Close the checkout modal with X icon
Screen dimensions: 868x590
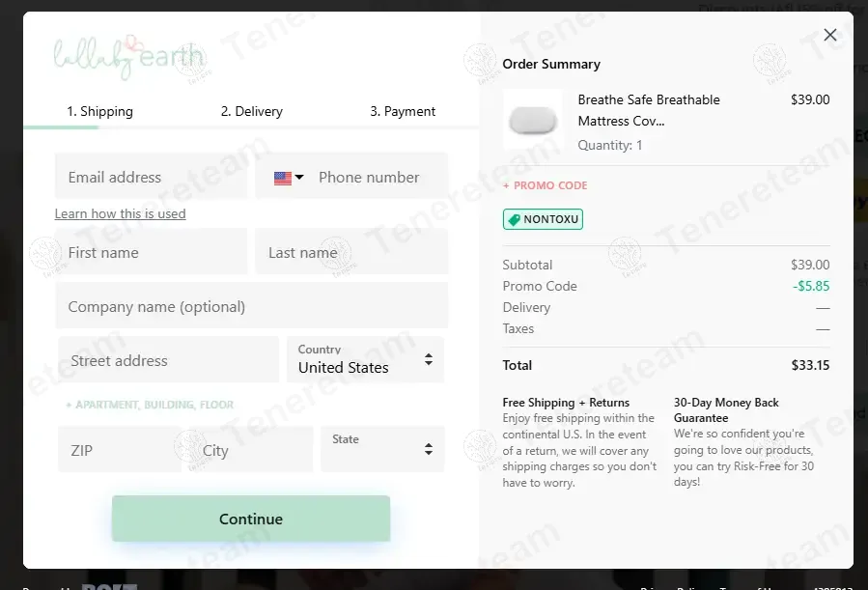coord(829,35)
